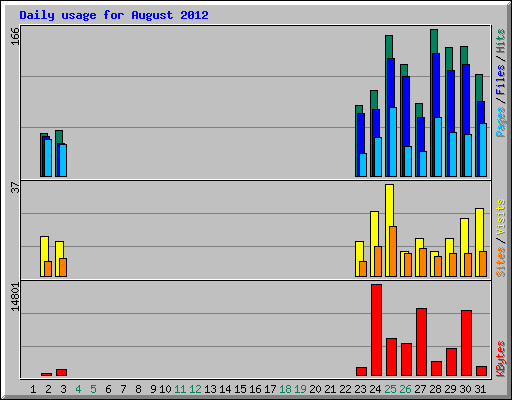This screenshot has width=512, height=400.
Task: Click day label 14 on the x-axis
Action: tap(225, 389)
